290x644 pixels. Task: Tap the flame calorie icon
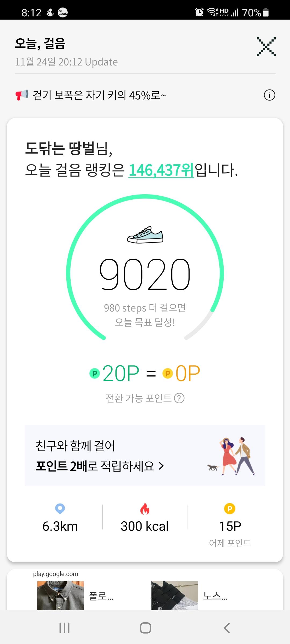tap(145, 509)
